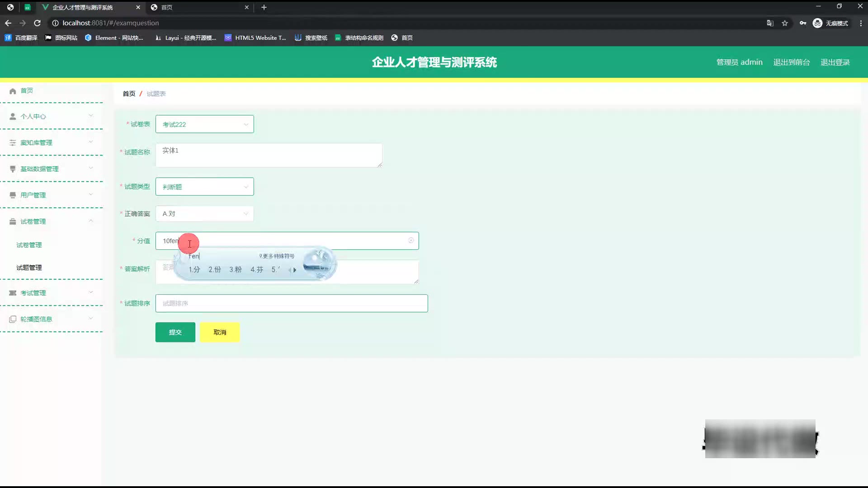Open the 首页 bookmark in the bookmarks bar

click(402, 38)
